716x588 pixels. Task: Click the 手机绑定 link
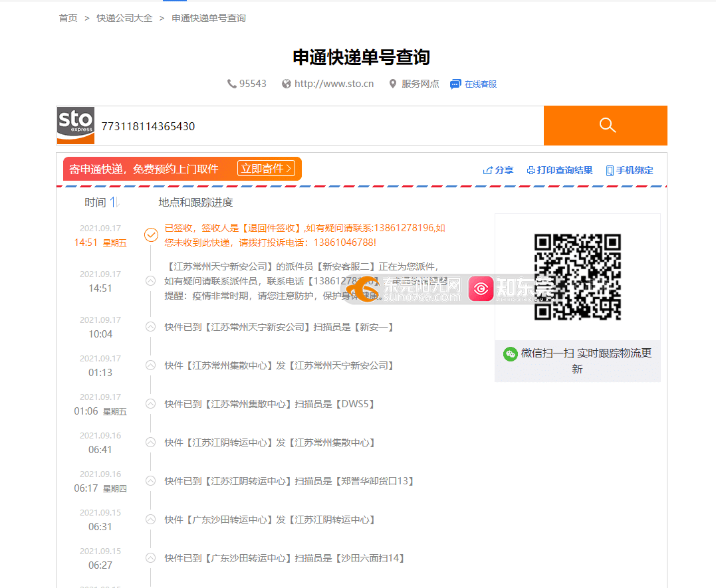634,170
